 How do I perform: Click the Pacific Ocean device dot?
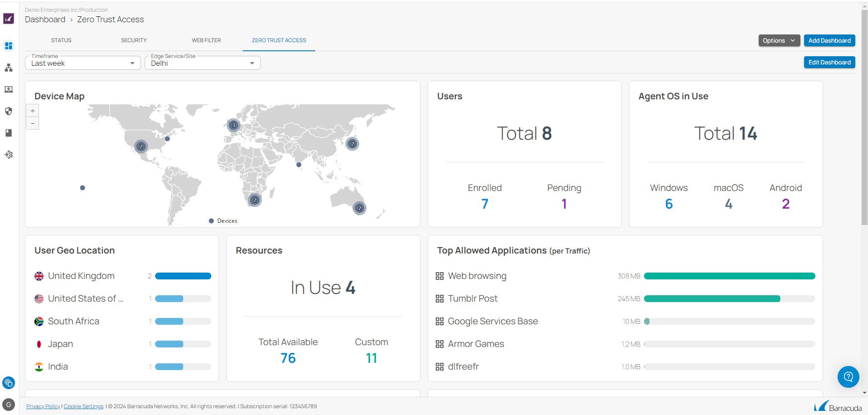point(83,188)
